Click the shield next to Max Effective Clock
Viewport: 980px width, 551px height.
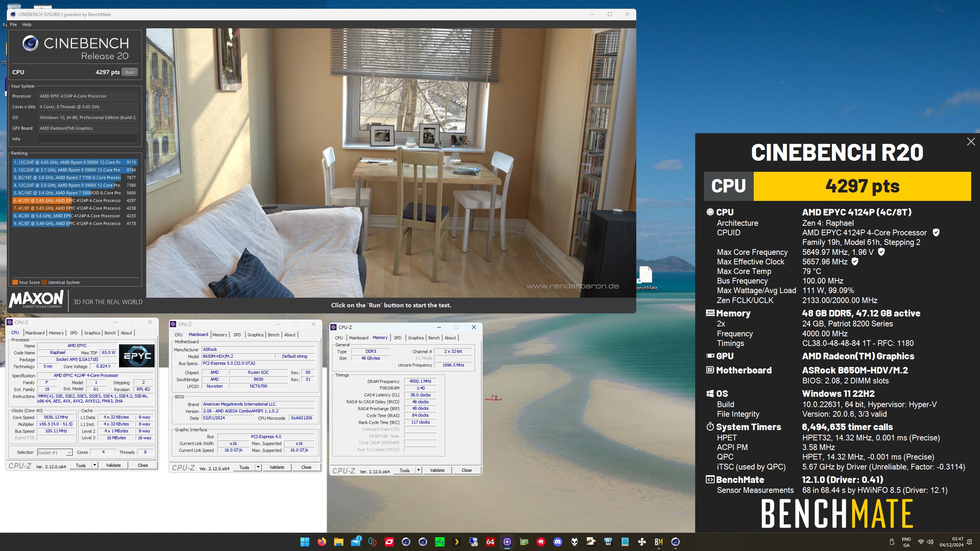pos(855,261)
